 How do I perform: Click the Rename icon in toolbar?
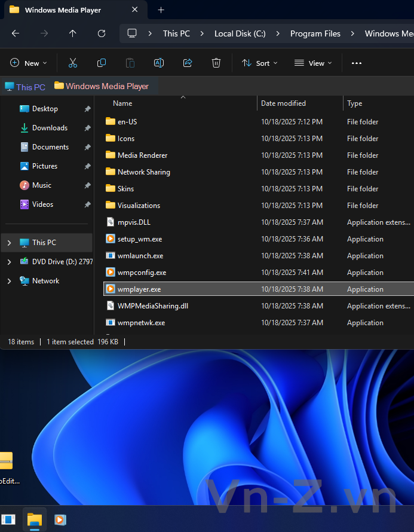tap(159, 63)
